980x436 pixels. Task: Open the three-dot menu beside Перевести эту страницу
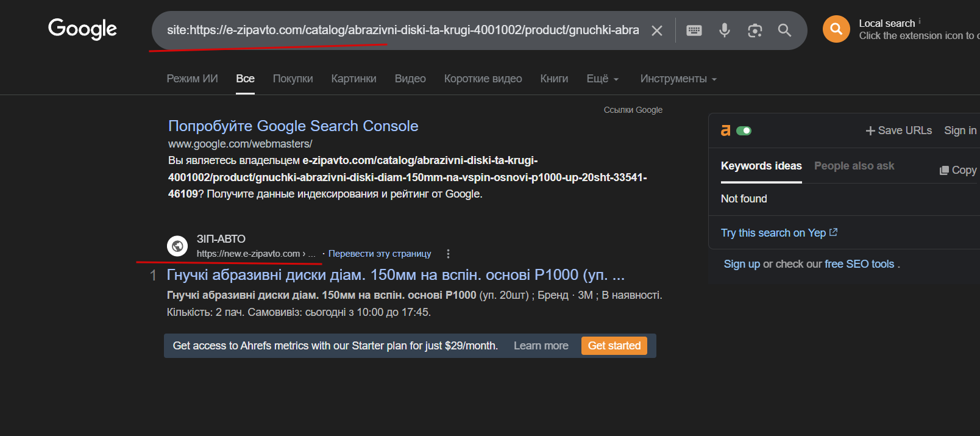448,254
